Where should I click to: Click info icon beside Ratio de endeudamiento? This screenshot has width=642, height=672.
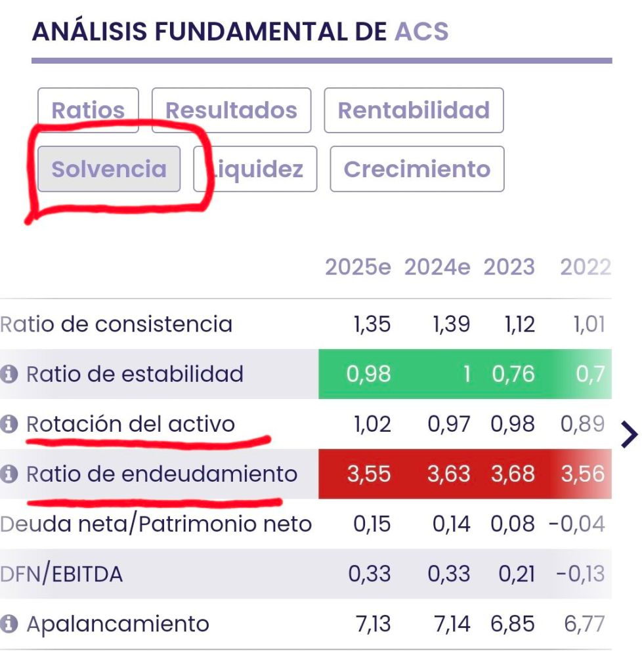tap(9, 474)
